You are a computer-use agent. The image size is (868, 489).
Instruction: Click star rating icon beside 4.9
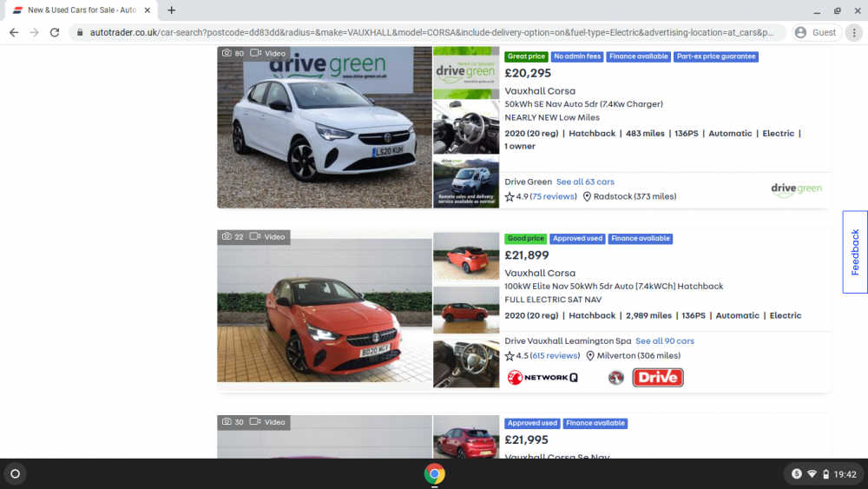coord(510,196)
